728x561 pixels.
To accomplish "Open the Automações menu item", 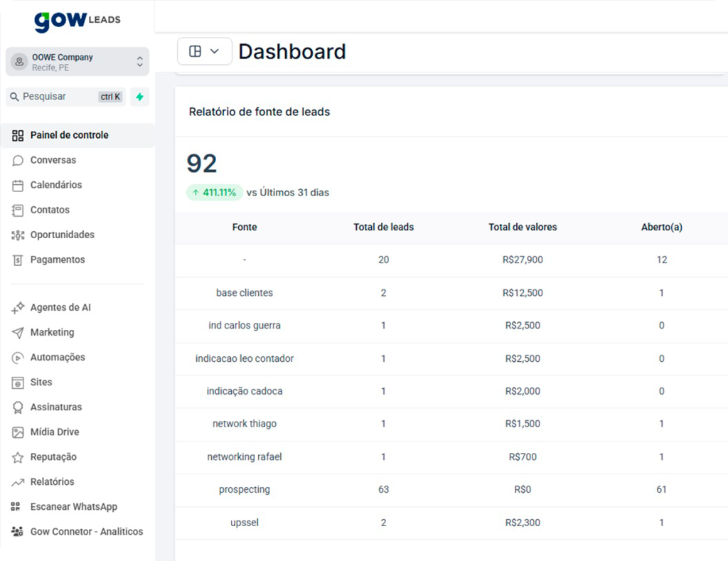I will coord(57,358).
